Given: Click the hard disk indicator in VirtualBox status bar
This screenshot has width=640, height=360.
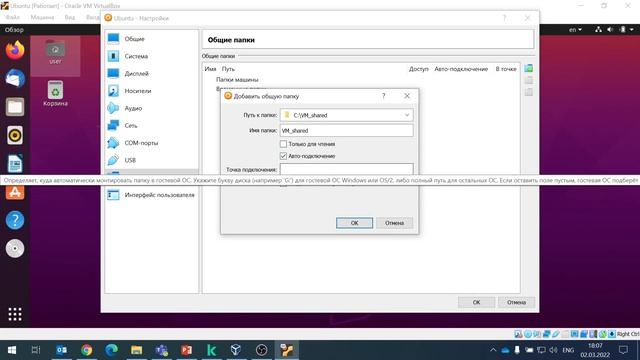Looking at the screenshot, I should (x=518, y=334).
